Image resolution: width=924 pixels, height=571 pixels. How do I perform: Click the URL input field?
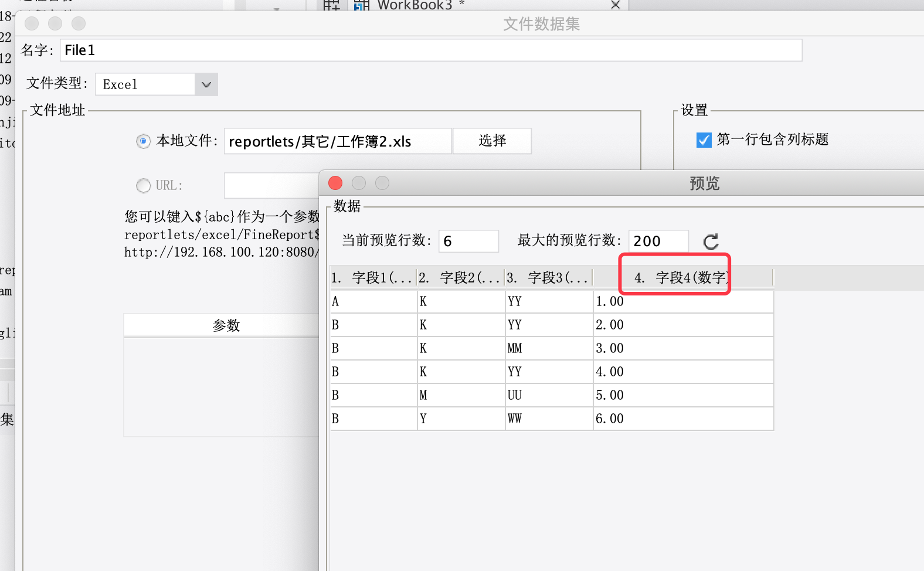coord(271,186)
